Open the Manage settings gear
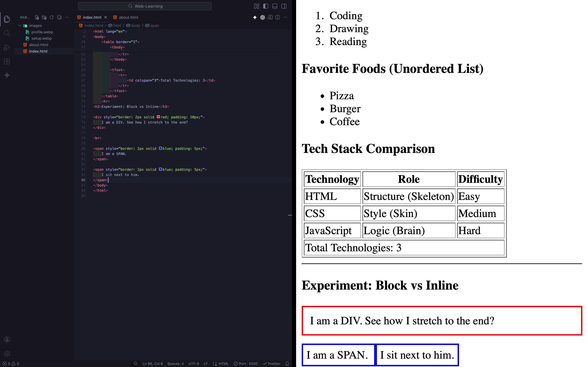The image size is (588, 367). click(x=7, y=353)
